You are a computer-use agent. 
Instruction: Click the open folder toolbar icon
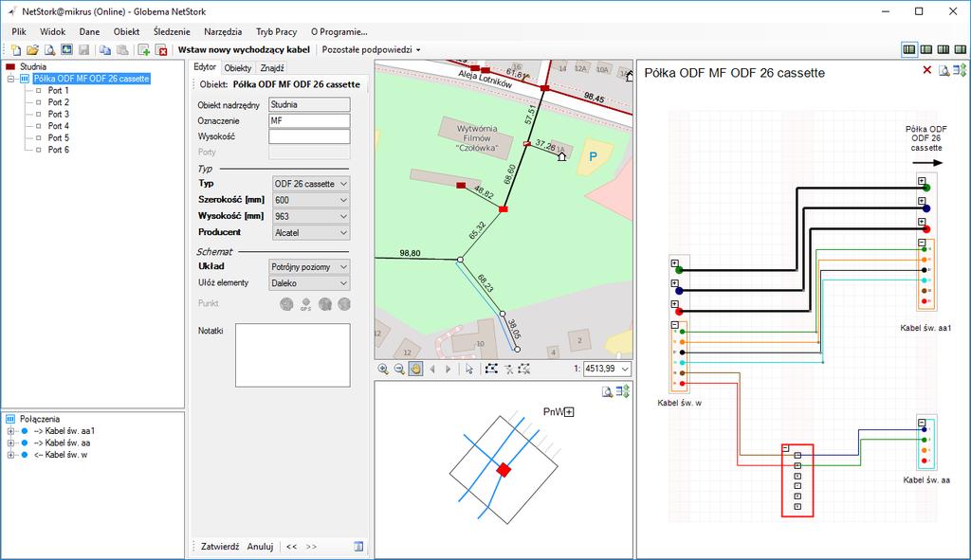[32, 50]
